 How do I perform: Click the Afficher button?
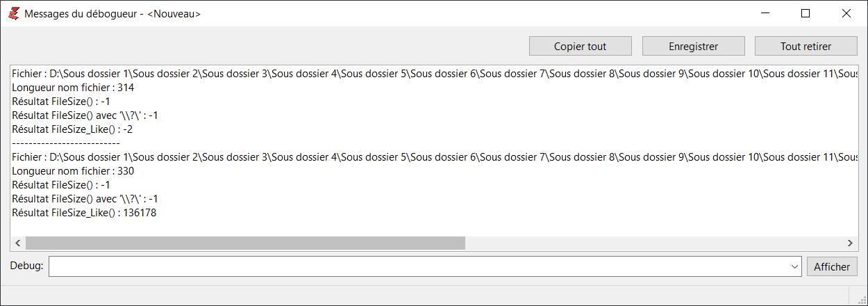832,267
